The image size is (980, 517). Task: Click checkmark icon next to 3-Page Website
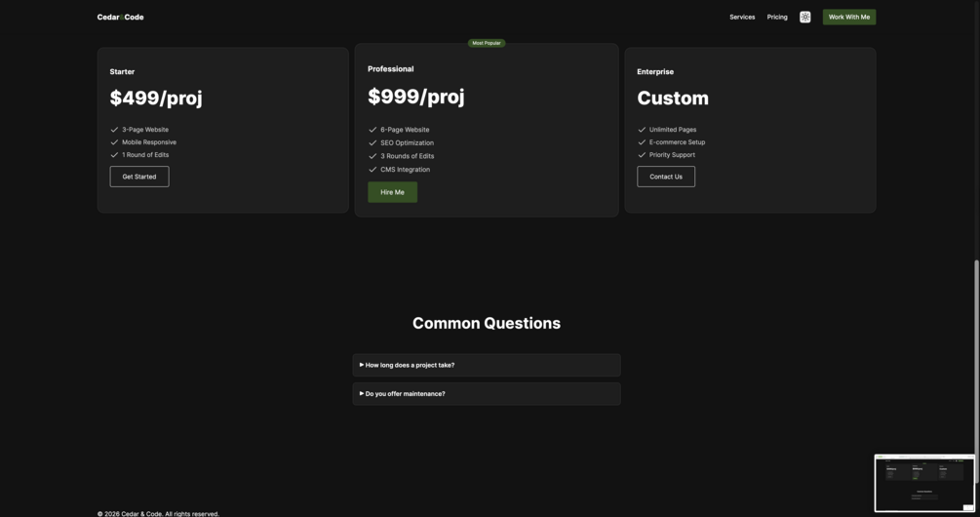[114, 130]
